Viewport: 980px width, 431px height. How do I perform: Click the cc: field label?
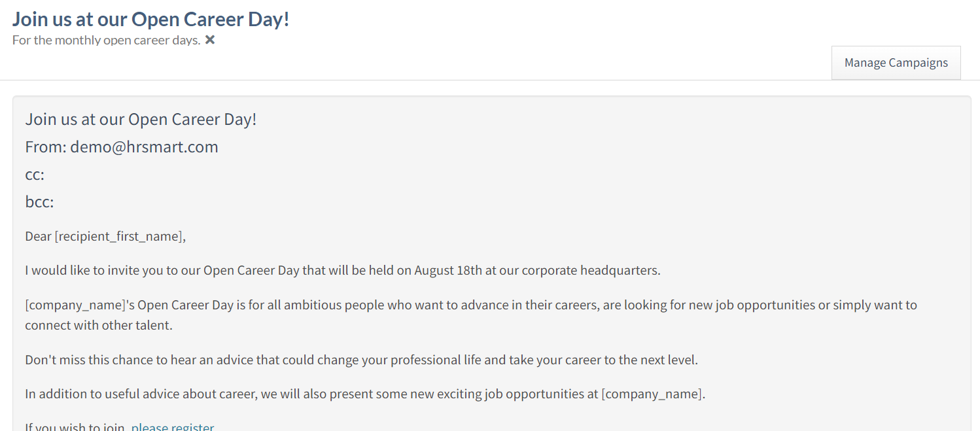click(35, 175)
